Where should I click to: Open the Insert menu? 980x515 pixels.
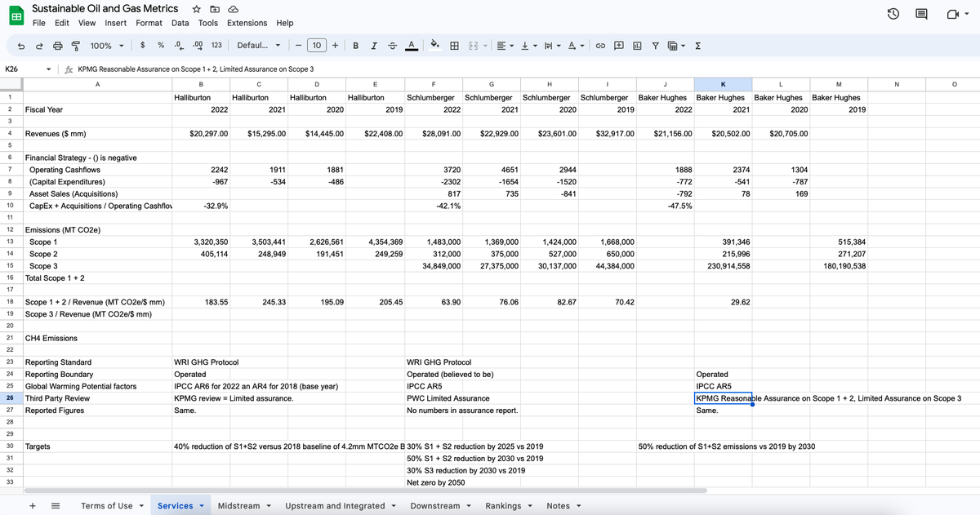115,23
